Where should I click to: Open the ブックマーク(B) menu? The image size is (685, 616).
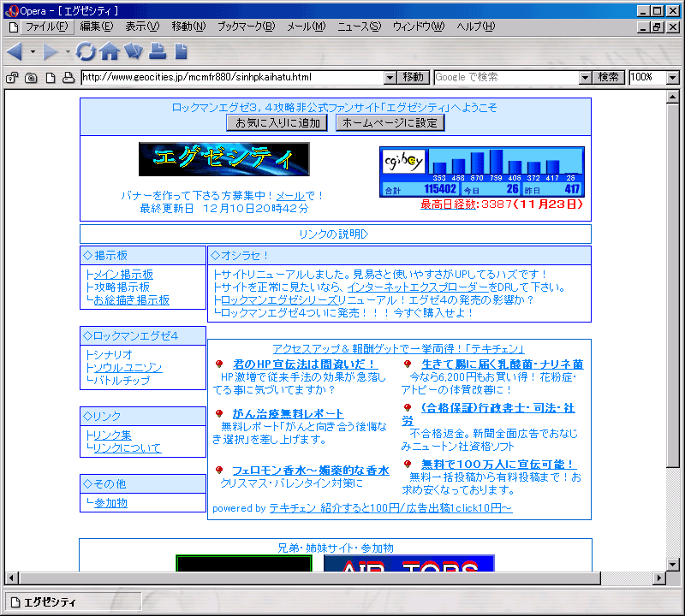pos(247,27)
